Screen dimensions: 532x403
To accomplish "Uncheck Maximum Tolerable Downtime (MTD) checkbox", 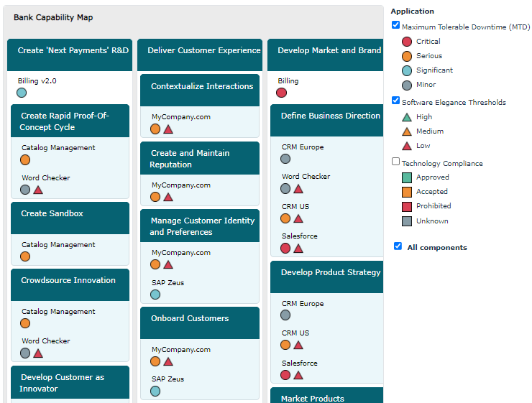I will click(x=395, y=25).
